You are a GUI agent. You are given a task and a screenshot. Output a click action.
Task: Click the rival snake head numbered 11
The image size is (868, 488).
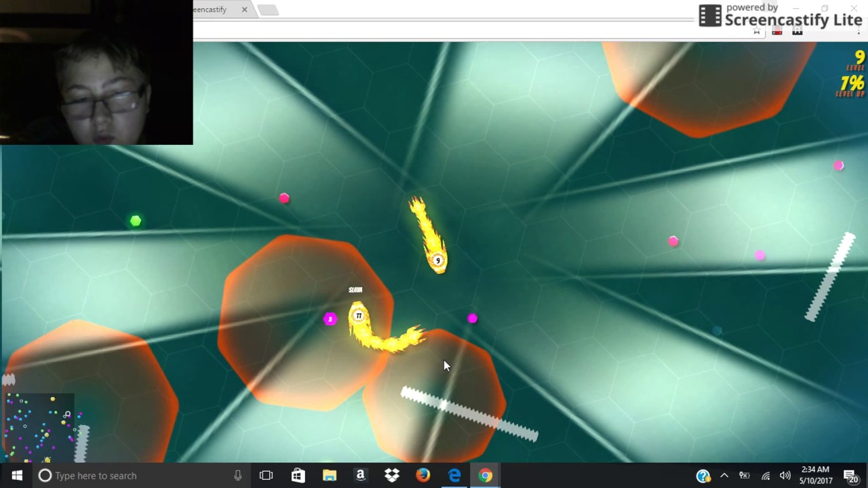[359, 316]
